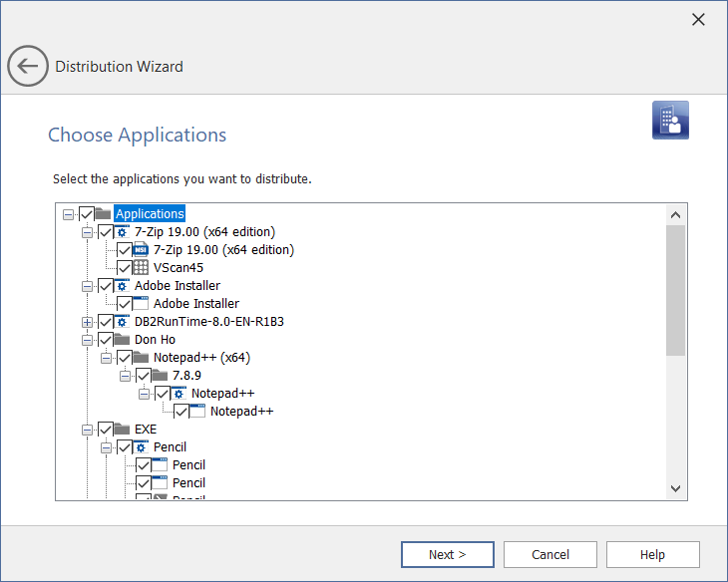
Task: Click the Don Ho folder icon
Action: click(x=123, y=340)
